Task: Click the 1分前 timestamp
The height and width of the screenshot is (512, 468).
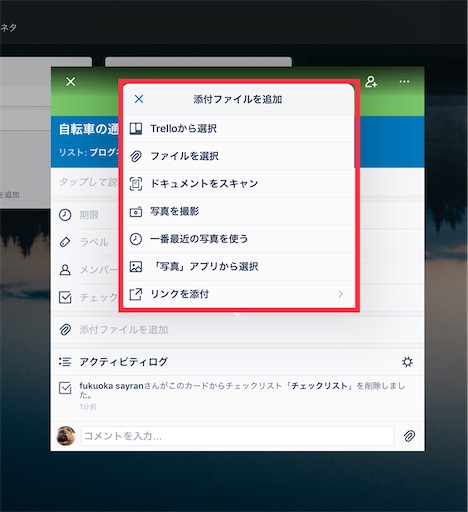Action: [88, 407]
